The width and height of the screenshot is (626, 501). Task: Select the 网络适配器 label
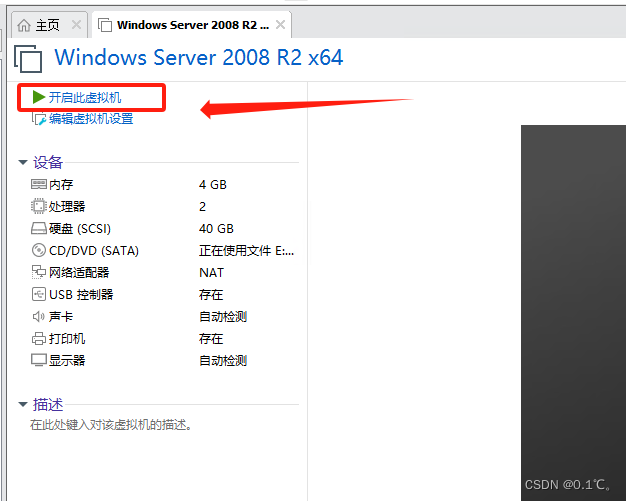pos(79,273)
